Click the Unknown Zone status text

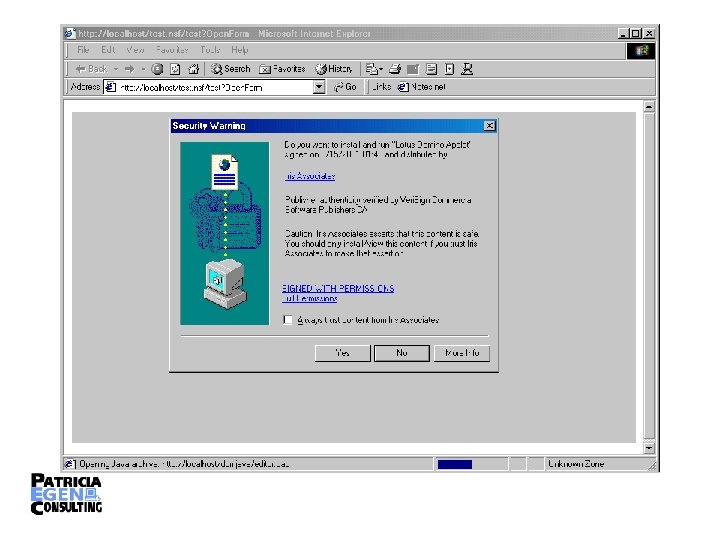[x=576, y=464]
